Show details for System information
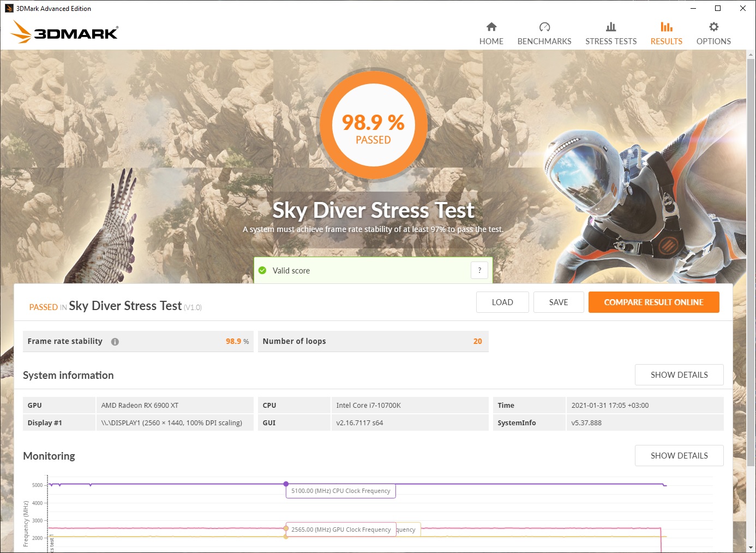The width and height of the screenshot is (756, 553). [679, 375]
